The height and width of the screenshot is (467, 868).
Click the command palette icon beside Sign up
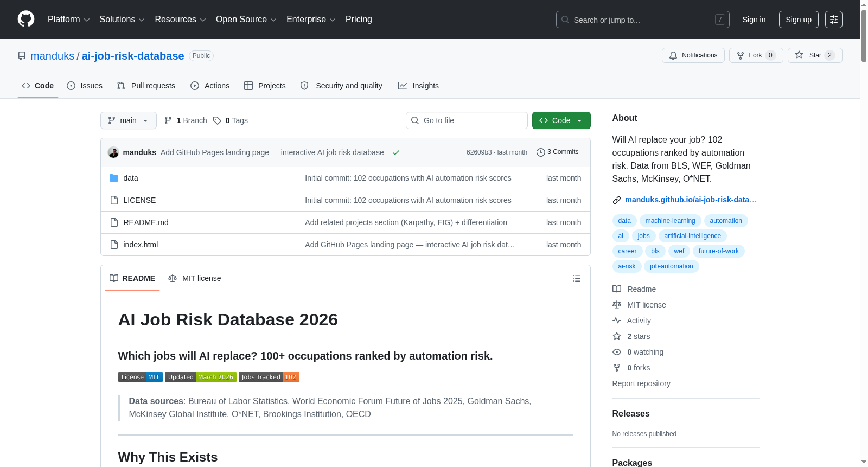click(834, 20)
